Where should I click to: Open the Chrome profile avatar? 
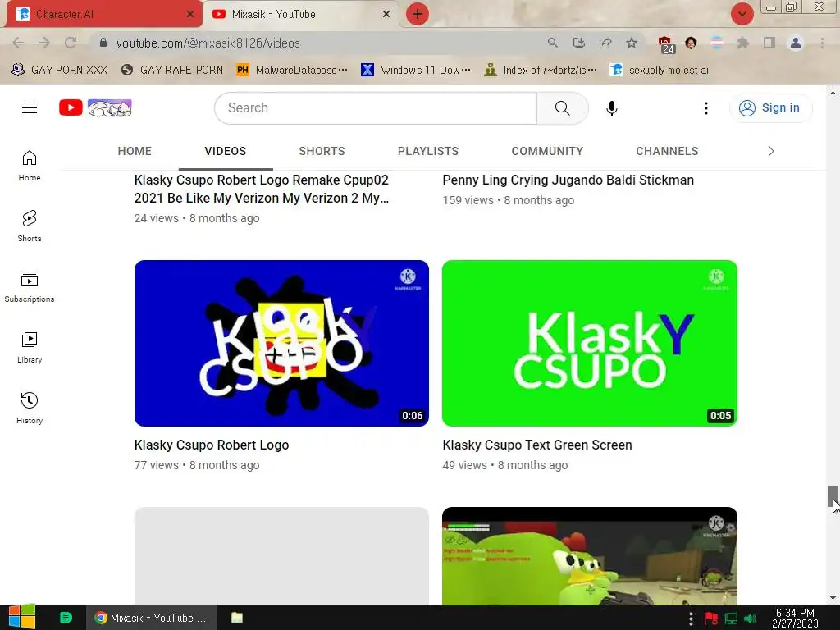click(x=796, y=43)
